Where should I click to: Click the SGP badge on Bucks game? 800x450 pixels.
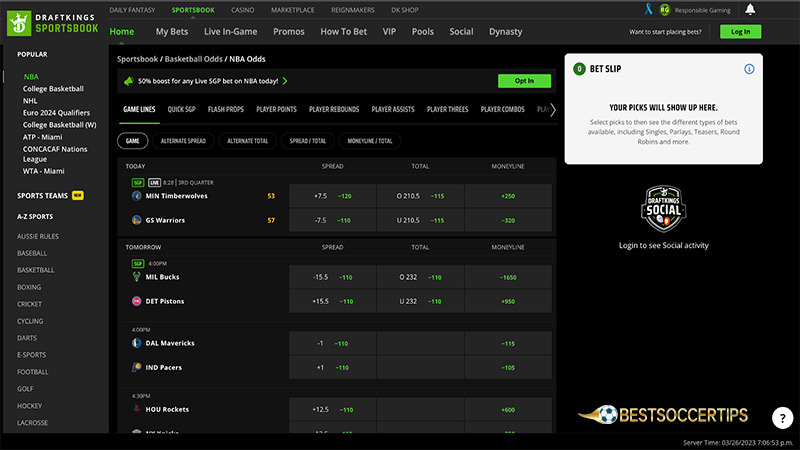pyautogui.click(x=138, y=264)
